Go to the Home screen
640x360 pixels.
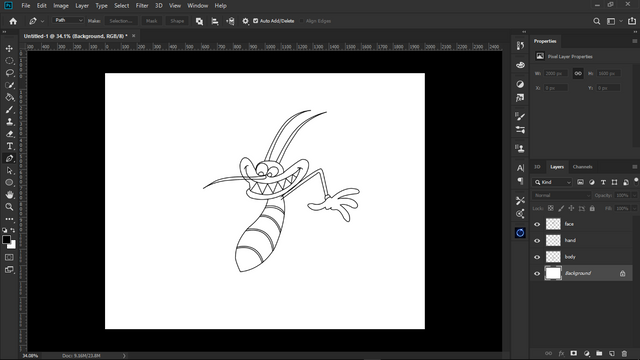[13, 21]
